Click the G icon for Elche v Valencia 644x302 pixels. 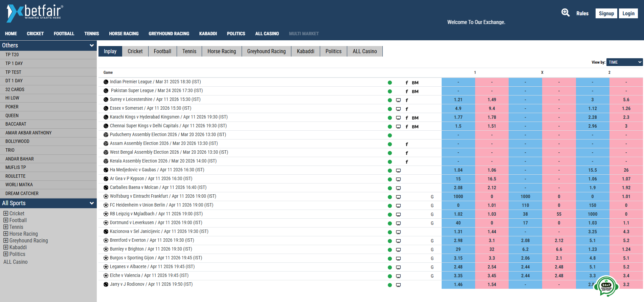pyautogui.click(x=432, y=276)
